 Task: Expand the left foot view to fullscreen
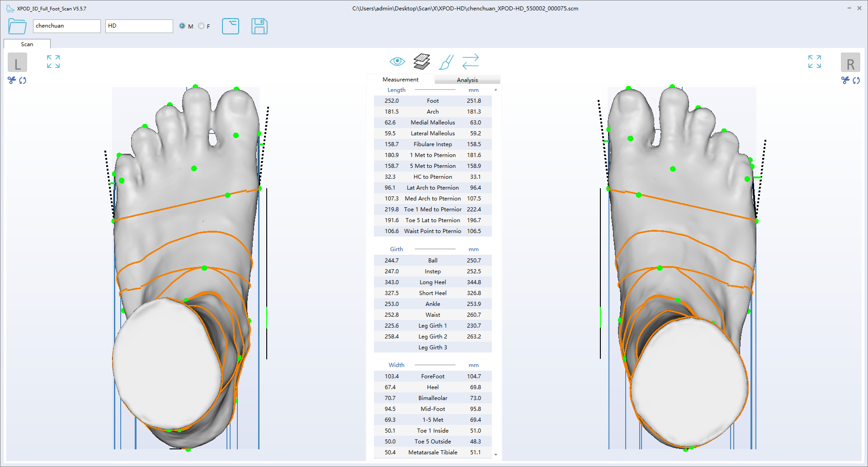click(x=53, y=62)
